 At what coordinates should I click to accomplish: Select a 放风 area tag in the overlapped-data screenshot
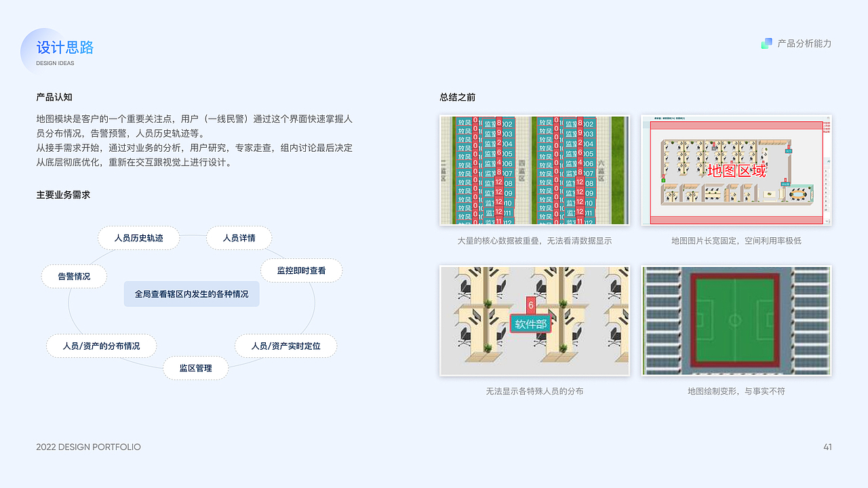463,123
